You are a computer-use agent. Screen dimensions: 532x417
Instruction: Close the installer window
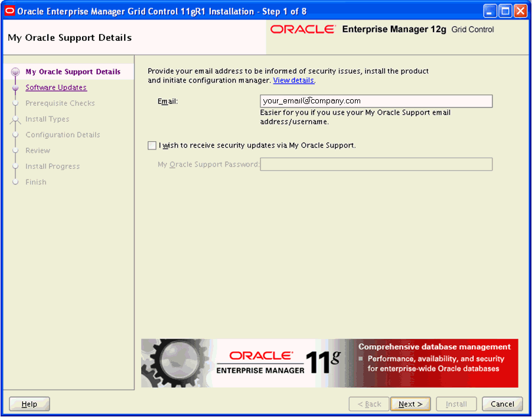coord(520,12)
